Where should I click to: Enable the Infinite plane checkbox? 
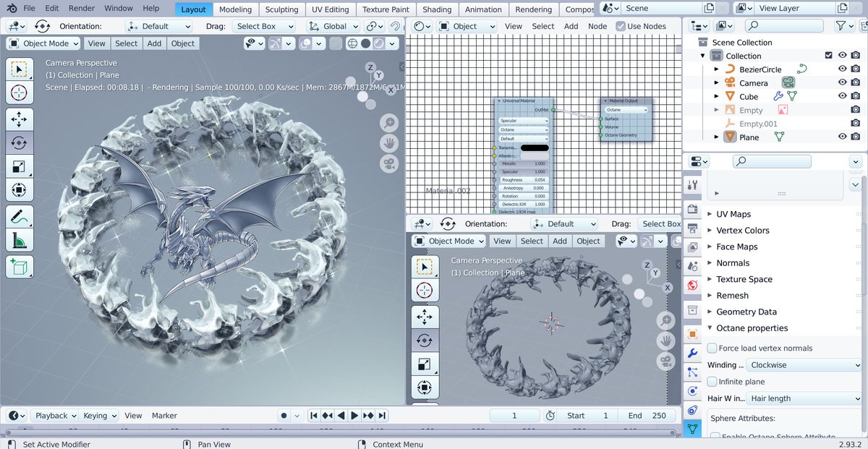point(712,382)
